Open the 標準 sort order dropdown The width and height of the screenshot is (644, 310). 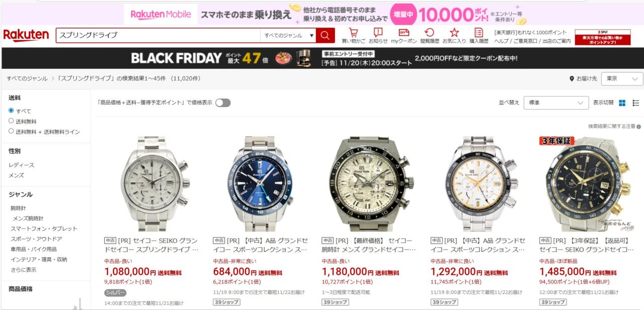pyautogui.click(x=556, y=103)
